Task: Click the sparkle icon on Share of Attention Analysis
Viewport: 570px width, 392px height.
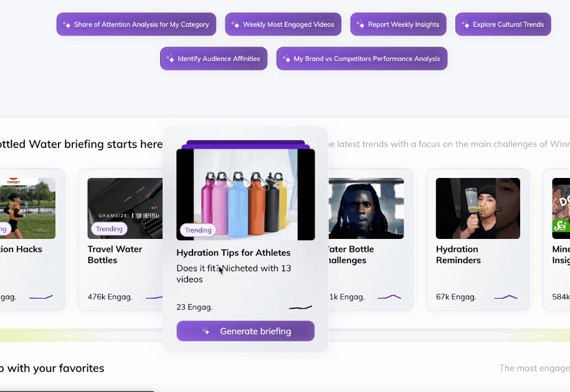Action: [x=67, y=24]
